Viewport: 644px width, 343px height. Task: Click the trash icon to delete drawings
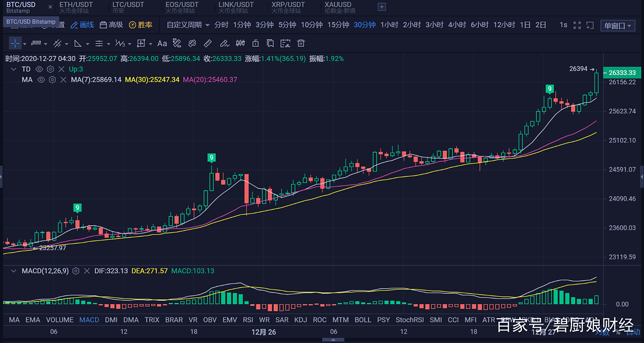tap(301, 44)
